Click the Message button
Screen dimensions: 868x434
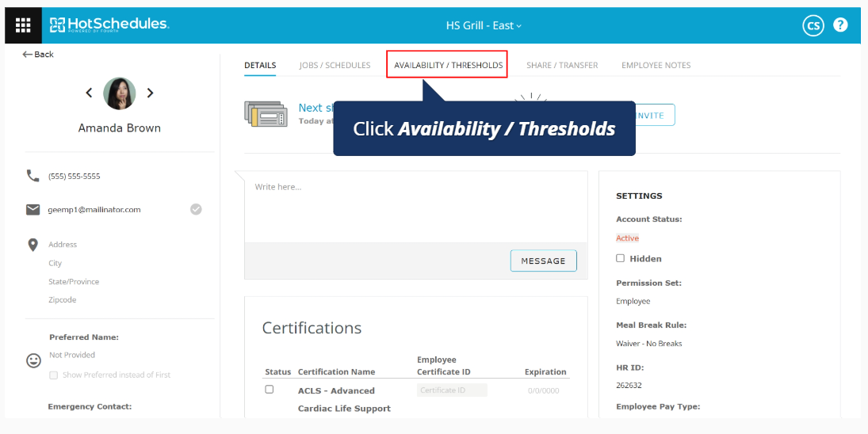[544, 261]
